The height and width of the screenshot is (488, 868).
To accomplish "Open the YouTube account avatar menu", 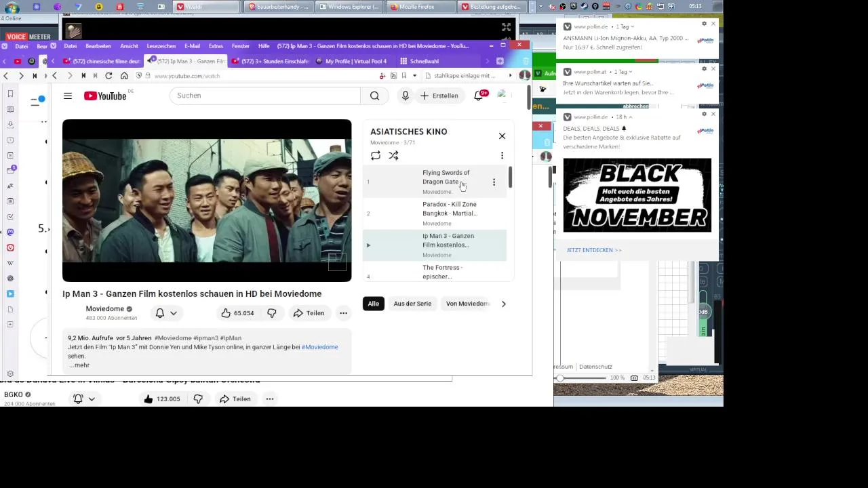I will click(502, 96).
